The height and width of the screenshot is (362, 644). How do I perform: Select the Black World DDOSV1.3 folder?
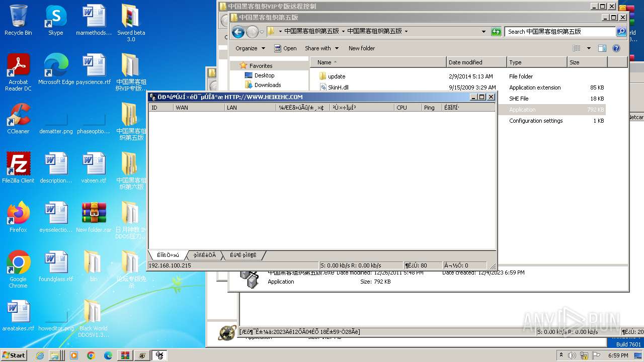click(x=94, y=319)
